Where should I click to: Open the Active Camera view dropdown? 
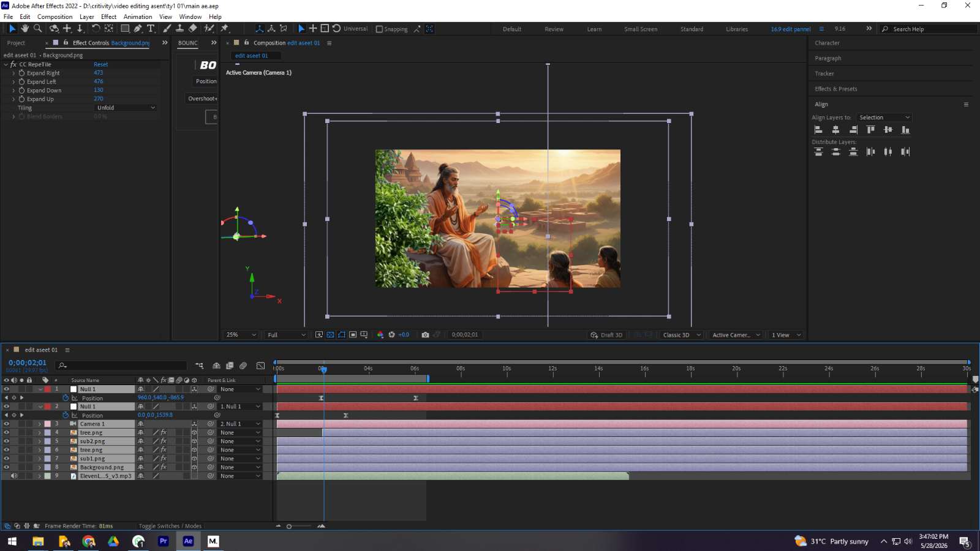(736, 335)
